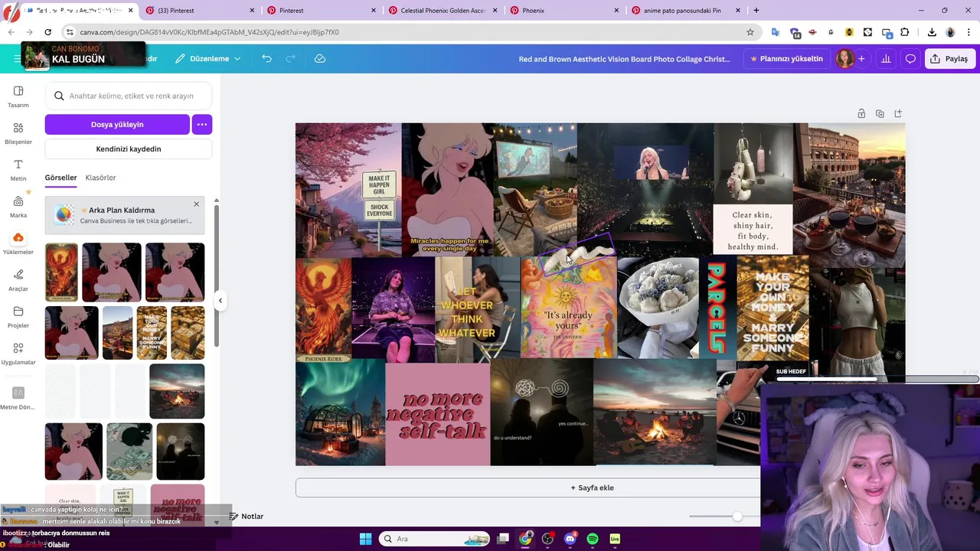The height and width of the screenshot is (551, 980).
Task: Select the Metin text tool
Action: pyautogui.click(x=18, y=170)
